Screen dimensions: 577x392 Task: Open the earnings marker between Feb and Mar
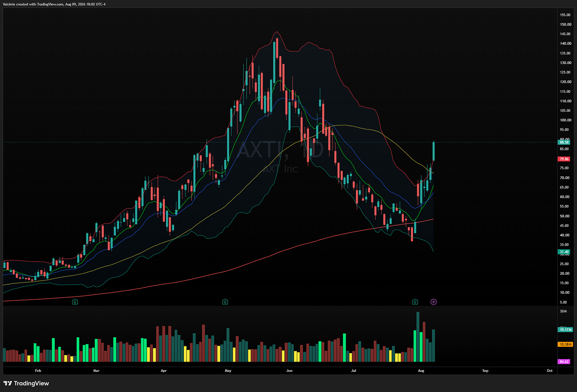(75, 302)
